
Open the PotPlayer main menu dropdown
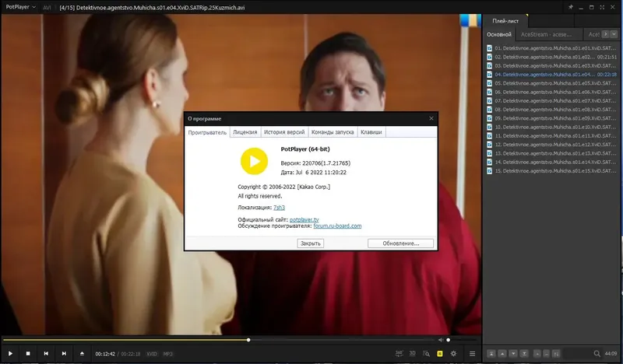point(21,7)
